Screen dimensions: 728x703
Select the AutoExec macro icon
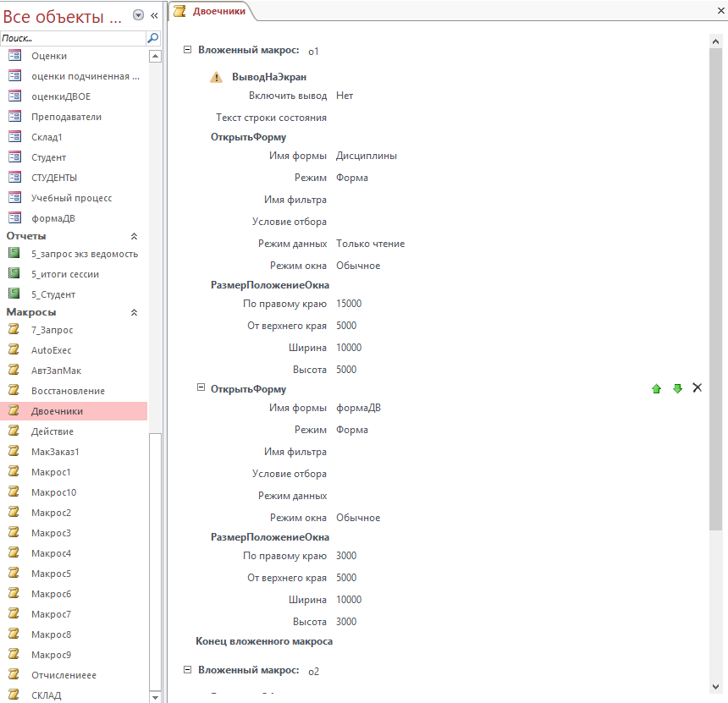coord(14,349)
